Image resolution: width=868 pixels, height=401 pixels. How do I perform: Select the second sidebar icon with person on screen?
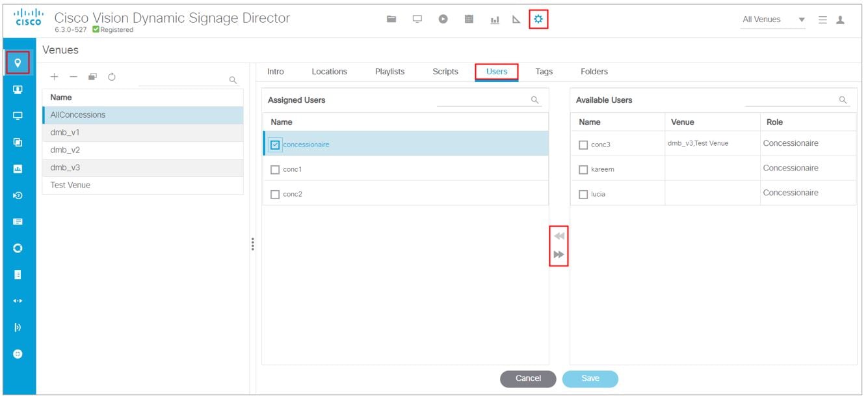pyautogui.click(x=18, y=90)
